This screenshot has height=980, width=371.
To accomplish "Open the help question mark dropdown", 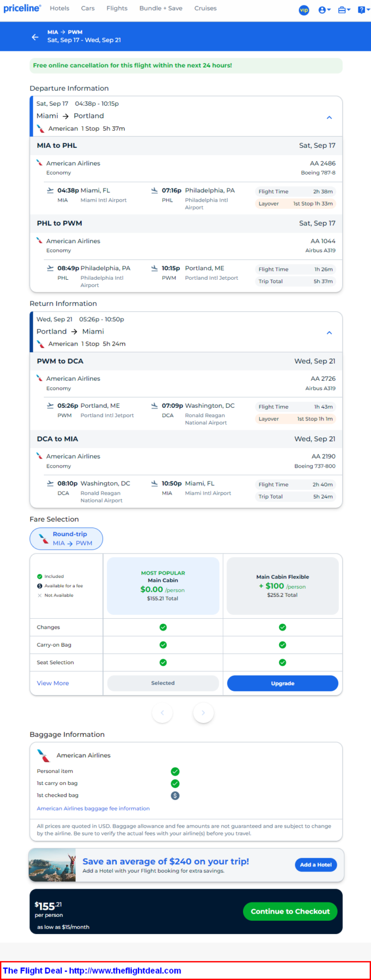I will click(364, 10).
